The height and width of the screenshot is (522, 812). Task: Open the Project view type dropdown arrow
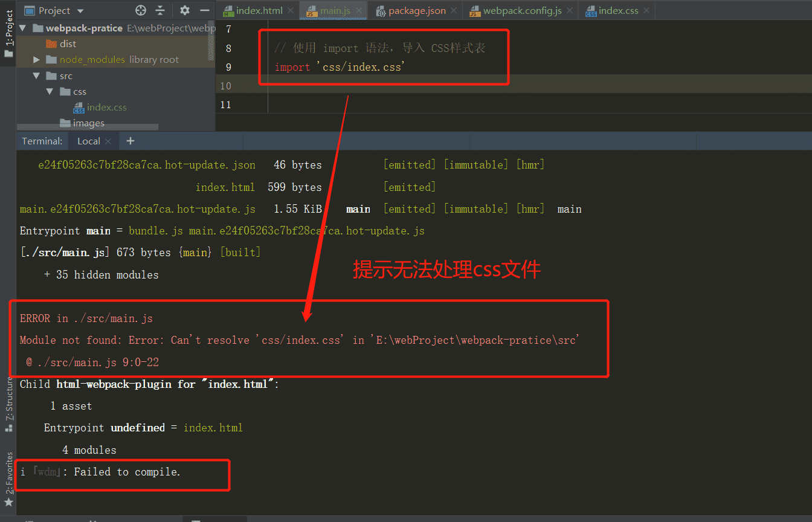click(x=80, y=11)
